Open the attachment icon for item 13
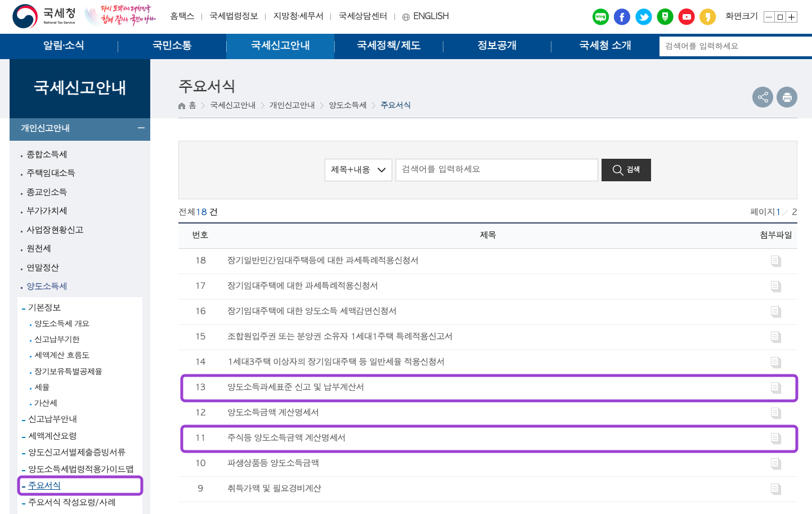Viewport: 812px width, 514px height. pyautogui.click(x=776, y=387)
